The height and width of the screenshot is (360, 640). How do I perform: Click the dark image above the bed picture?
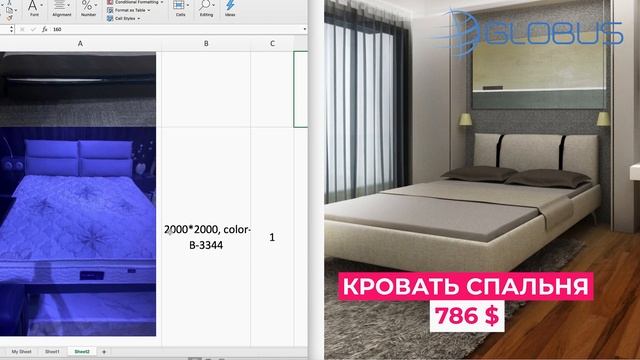pyautogui.click(x=78, y=90)
